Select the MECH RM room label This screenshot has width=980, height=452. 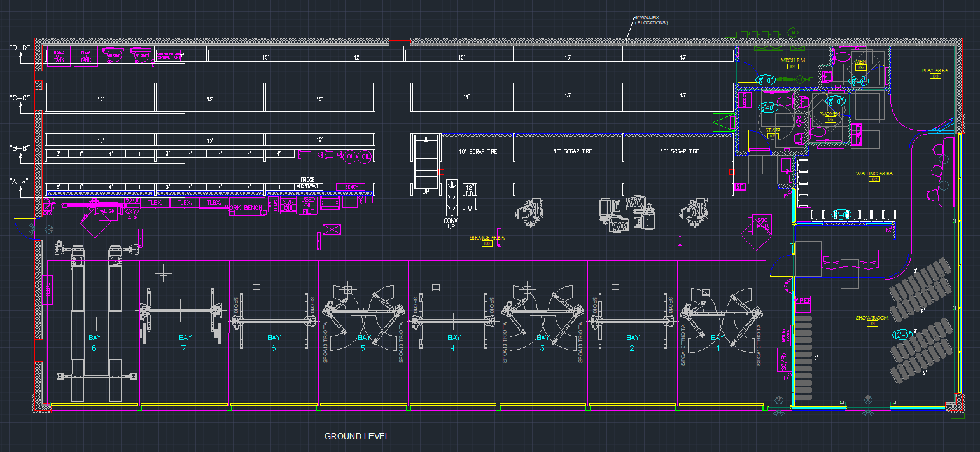pyautogui.click(x=793, y=60)
